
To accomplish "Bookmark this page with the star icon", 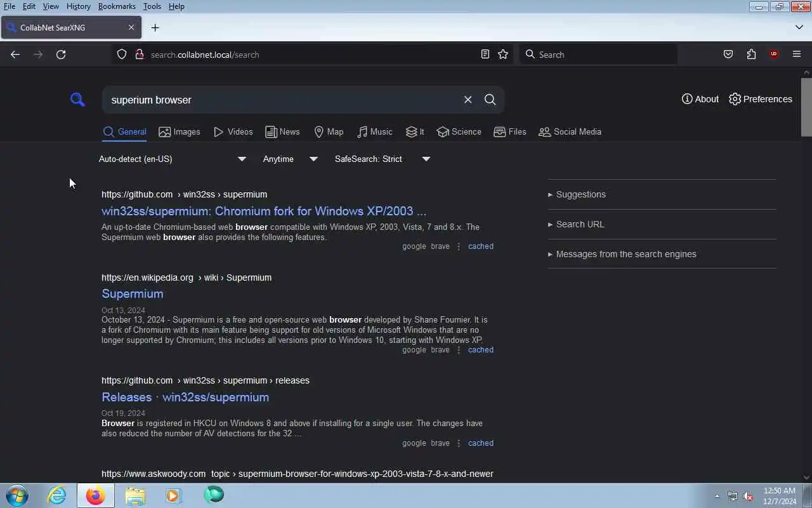I will click(503, 55).
